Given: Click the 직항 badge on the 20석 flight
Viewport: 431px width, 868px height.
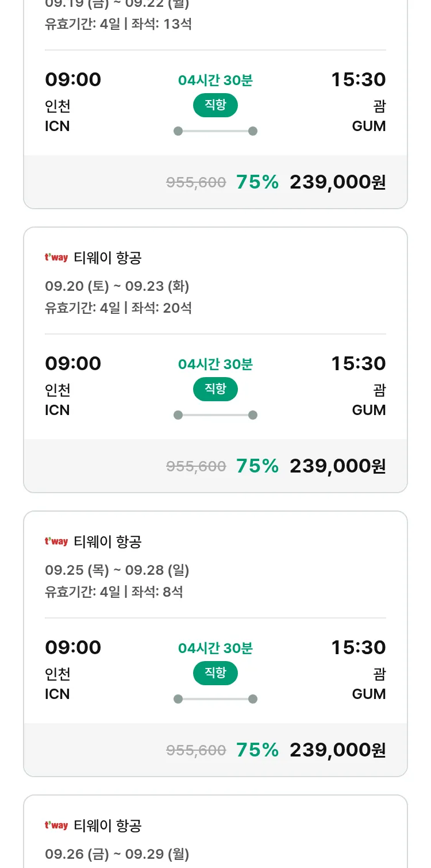Looking at the screenshot, I should tap(215, 389).
